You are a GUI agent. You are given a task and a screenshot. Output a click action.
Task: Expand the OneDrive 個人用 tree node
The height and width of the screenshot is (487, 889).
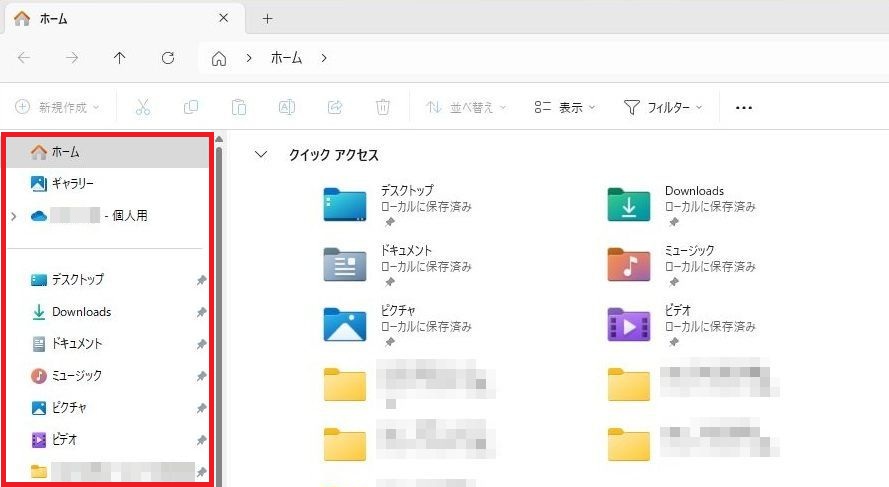pyautogui.click(x=14, y=216)
